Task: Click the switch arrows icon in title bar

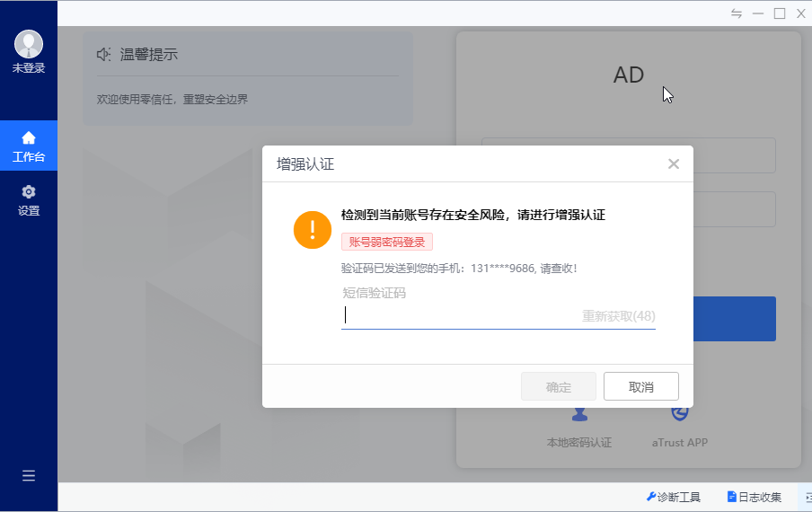Action: point(737,13)
